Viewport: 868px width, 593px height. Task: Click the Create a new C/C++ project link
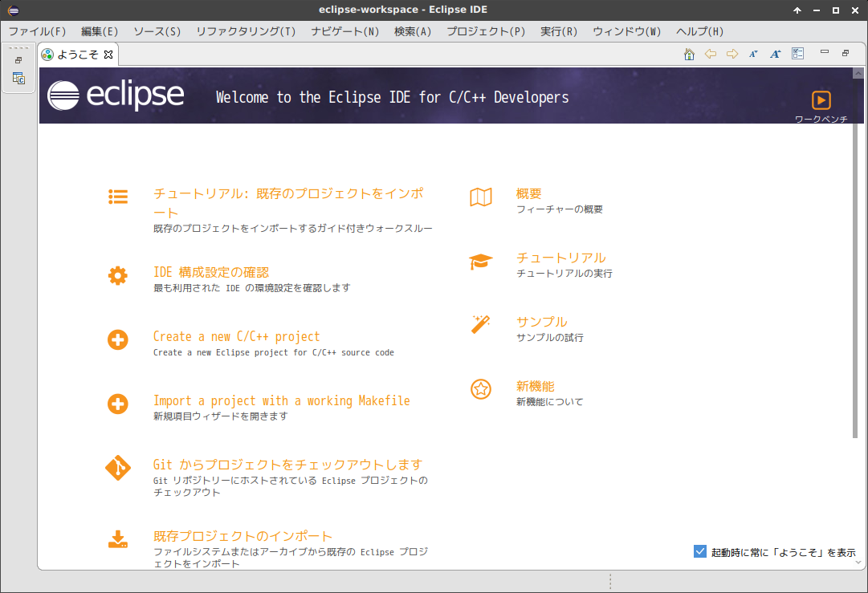tap(236, 336)
